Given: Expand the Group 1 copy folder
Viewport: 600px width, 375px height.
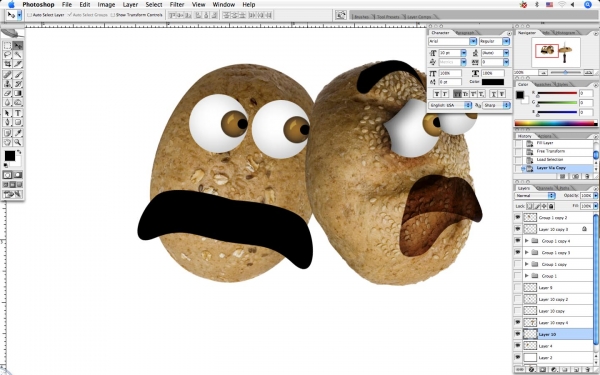Looking at the screenshot, I should (x=527, y=264).
